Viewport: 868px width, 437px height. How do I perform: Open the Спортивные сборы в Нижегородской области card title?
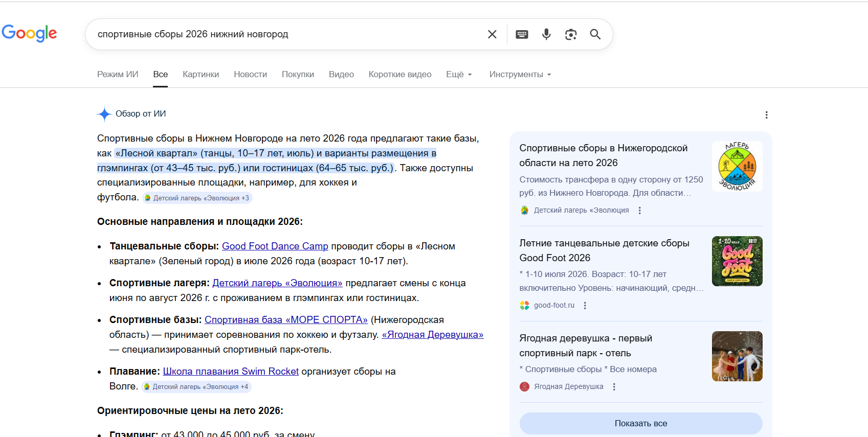(x=604, y=155)
